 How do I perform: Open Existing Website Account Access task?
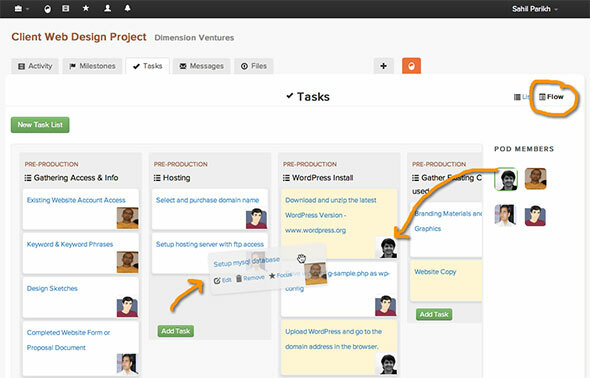pyautogui.click(x=76, y=200)
